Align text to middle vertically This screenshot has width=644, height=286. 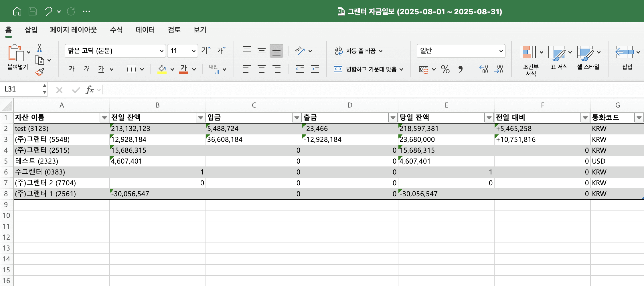pyautogui.click(x=262, y=51)
